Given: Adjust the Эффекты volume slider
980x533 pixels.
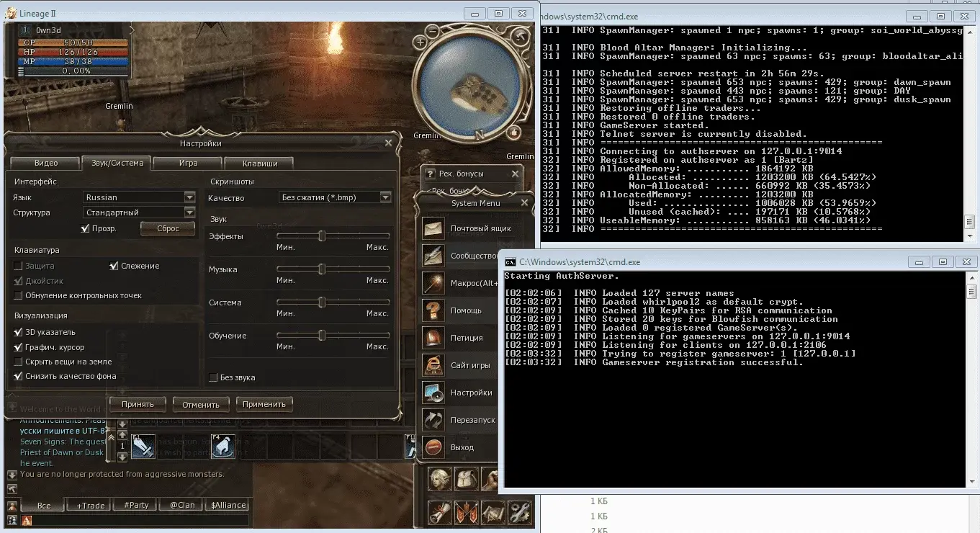Looking at the screenshot, I should pos(322,236).
